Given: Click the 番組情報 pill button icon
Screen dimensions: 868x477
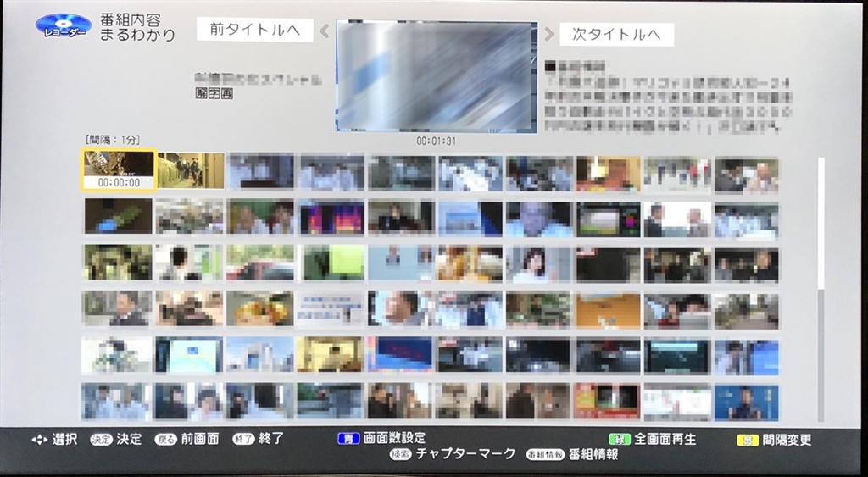Looking at the screenshot, I should (545, 455).
